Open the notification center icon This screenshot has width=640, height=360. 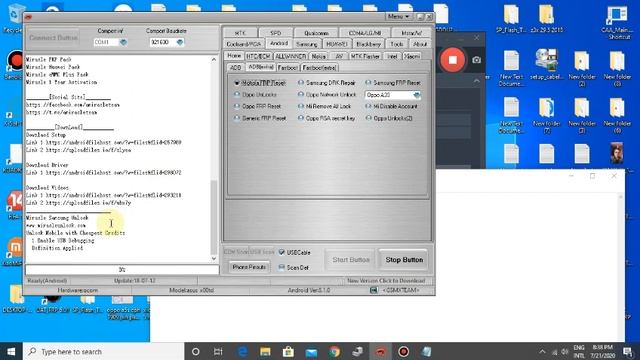pos(628,351)
